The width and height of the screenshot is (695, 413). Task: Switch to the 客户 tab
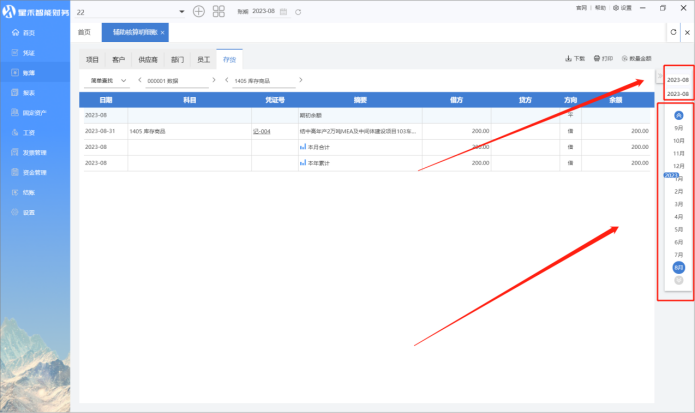click(119, 60)
